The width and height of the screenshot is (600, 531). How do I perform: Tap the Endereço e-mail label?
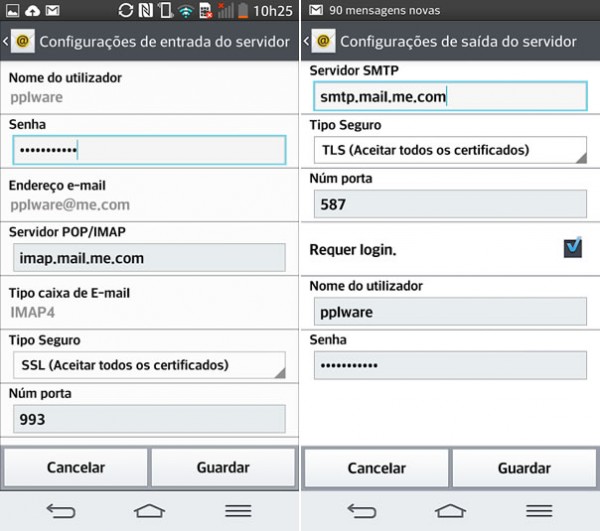[x=57, y=186]
